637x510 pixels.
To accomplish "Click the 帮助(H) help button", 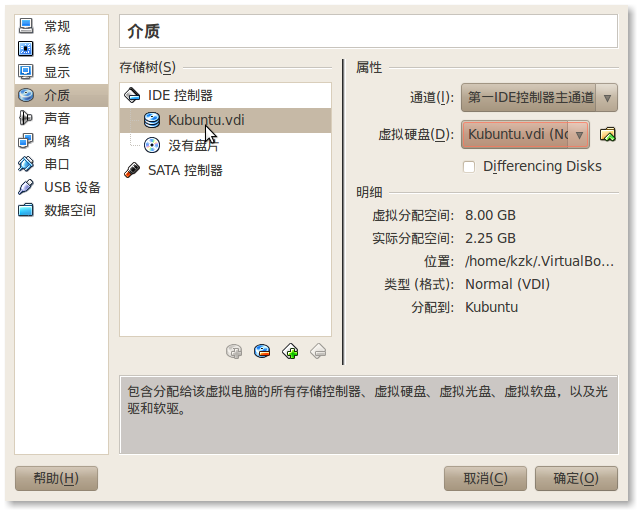I will 56,478.
